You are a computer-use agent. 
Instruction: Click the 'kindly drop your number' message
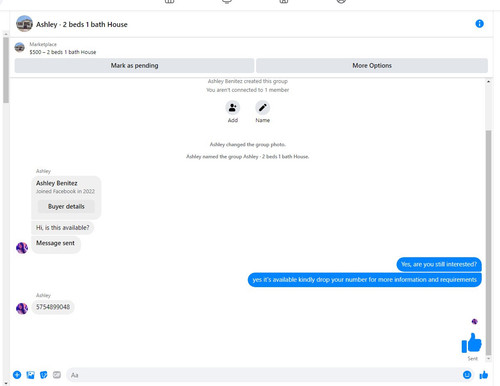(365, 280)
